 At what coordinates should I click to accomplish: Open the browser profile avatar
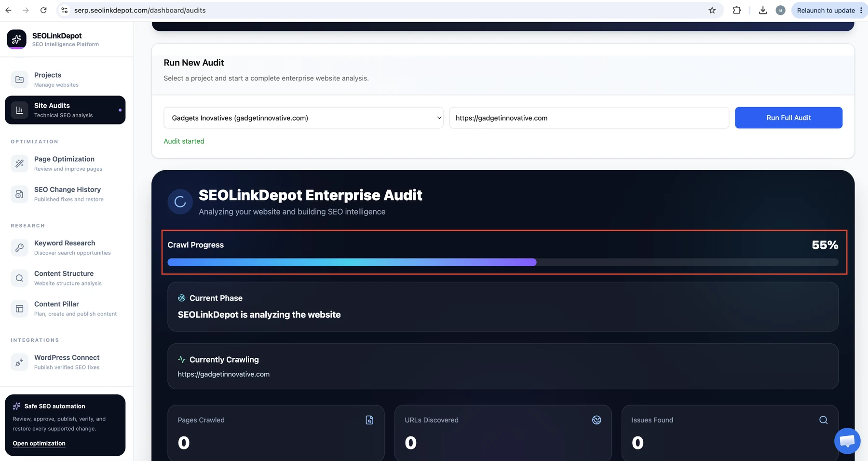coord(780,10)
